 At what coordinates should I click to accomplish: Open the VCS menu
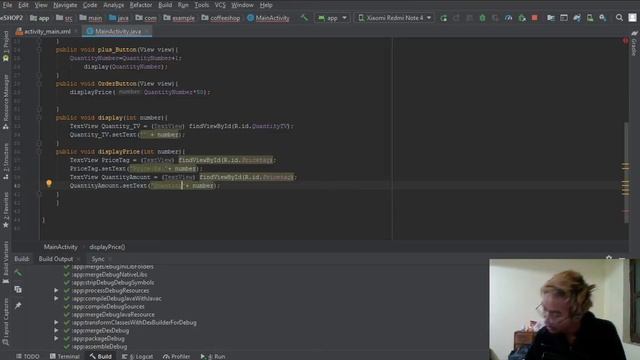click(x=220, y=5)
